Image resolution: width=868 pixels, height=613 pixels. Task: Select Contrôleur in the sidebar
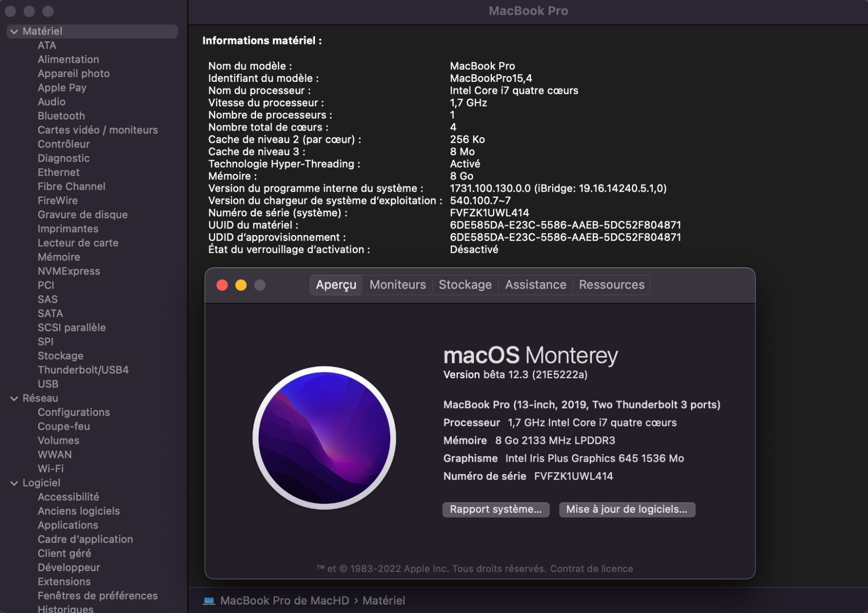(x=64, y=144)
